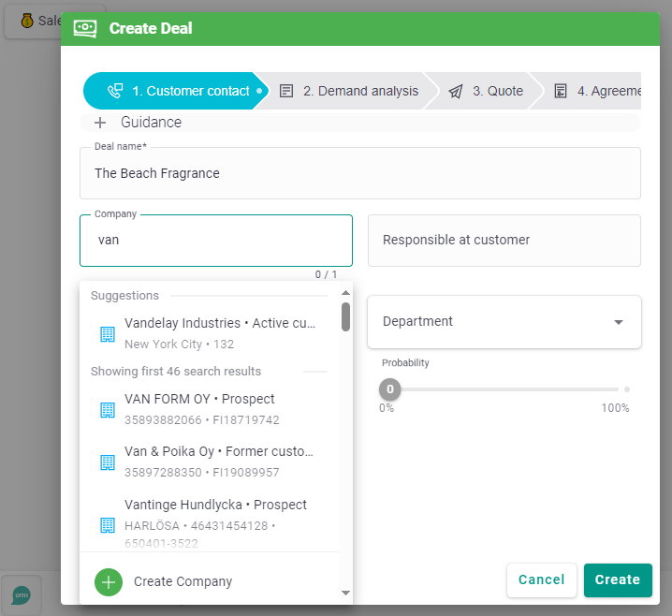Click the phone icon on Customer contact stage

(115, 91)
